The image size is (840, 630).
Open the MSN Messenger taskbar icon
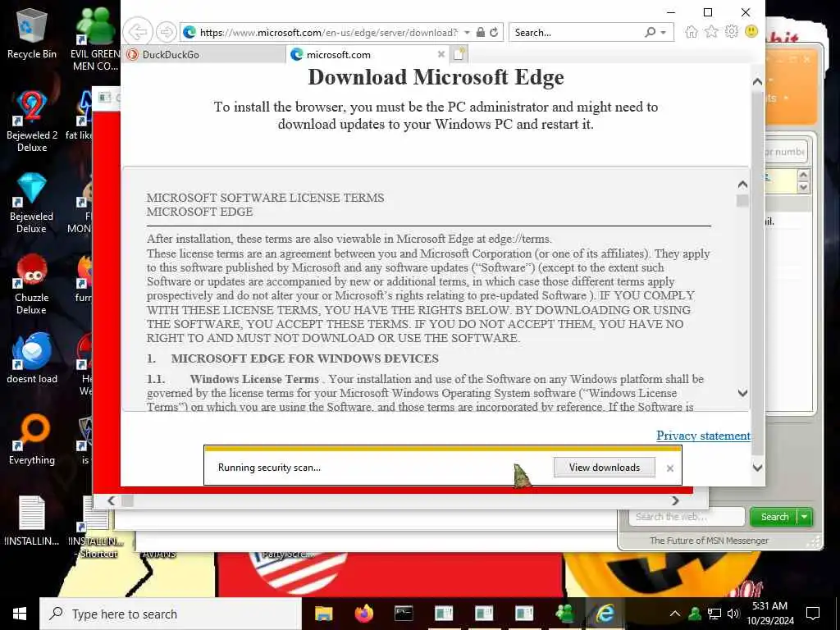point(564,614)
